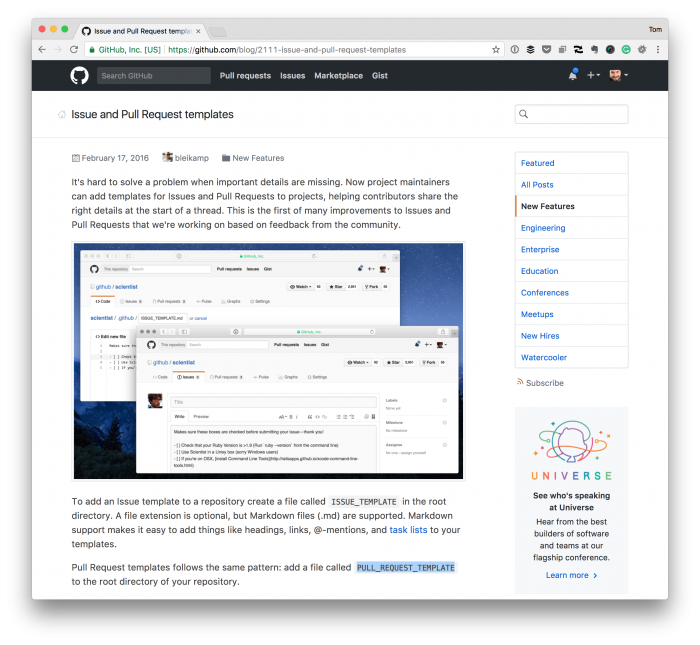Image resolution: width=700 pixels, height=645 pixels.
Task: Select Meetups in the sidebar
Action: coord(571,314)
